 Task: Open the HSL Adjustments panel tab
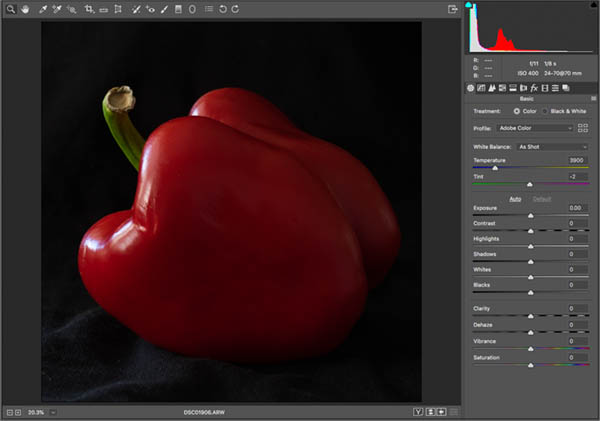[502, 88]
